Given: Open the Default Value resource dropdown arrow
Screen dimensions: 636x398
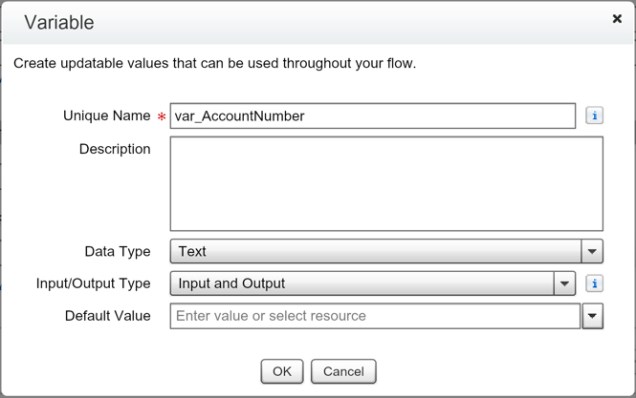Looking at the screenshot, I should [x=592, y=316].
